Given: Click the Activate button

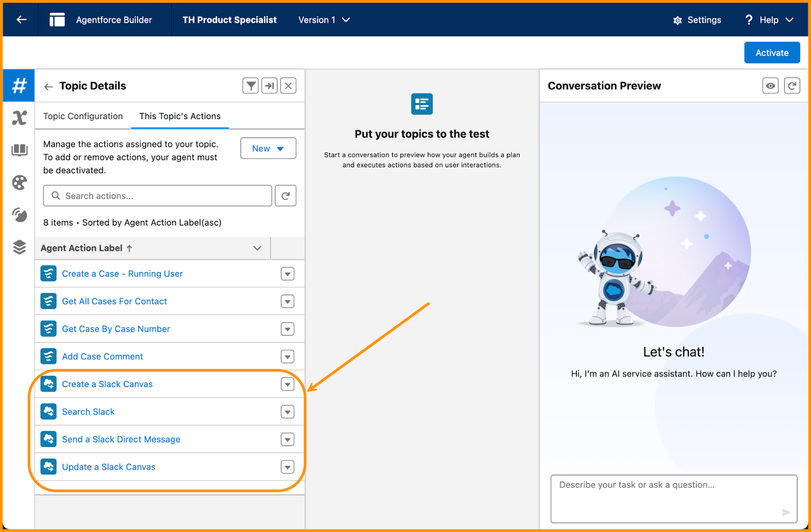Looking at the screenshot, I should pos(772,53).
